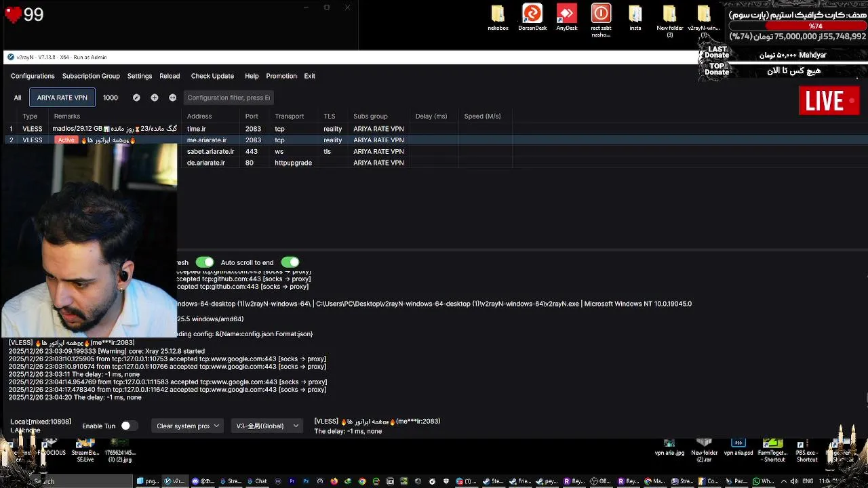Click Firefox icon in taskbar
This screenshot has height=488, width=868.
click(334, 481)
